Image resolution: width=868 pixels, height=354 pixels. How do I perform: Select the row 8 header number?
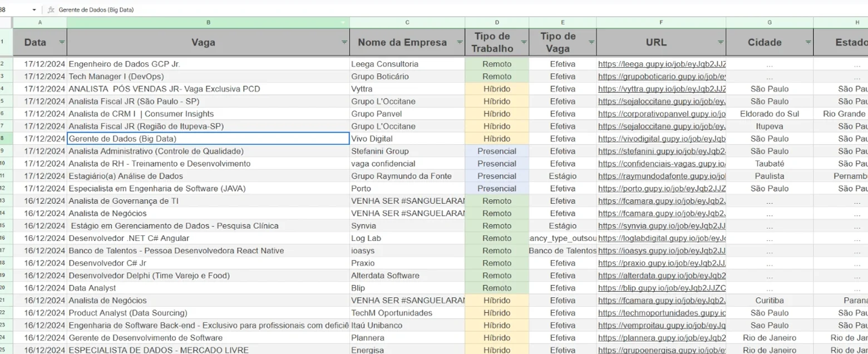coord(6,139)
